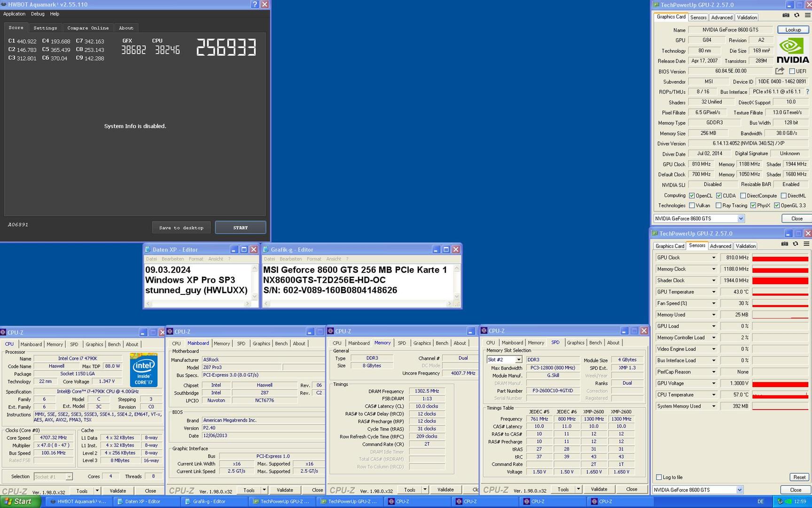812x508 pixels.
Task: Toggle the UEFI checkbox
Action: [x=792, y=71]
